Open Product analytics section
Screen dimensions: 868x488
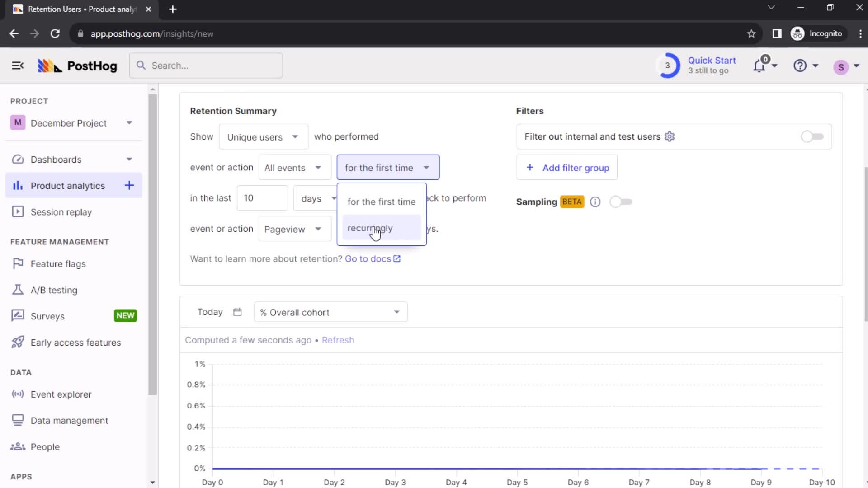(x=67, y=185)
